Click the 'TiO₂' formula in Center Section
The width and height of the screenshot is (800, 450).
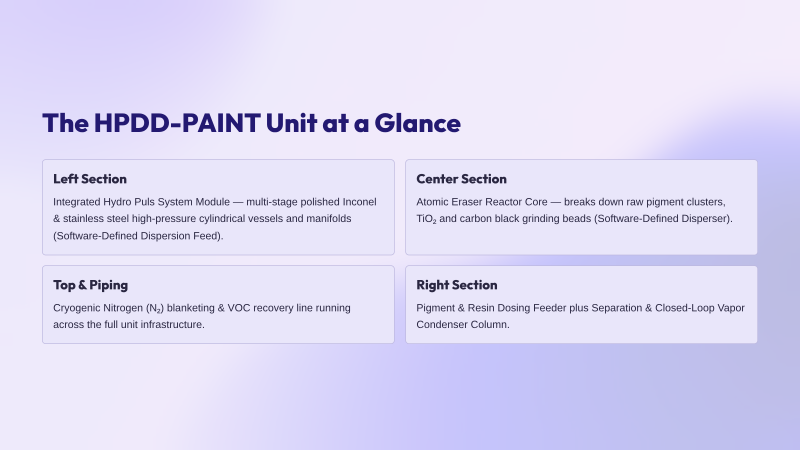[426, 219]
